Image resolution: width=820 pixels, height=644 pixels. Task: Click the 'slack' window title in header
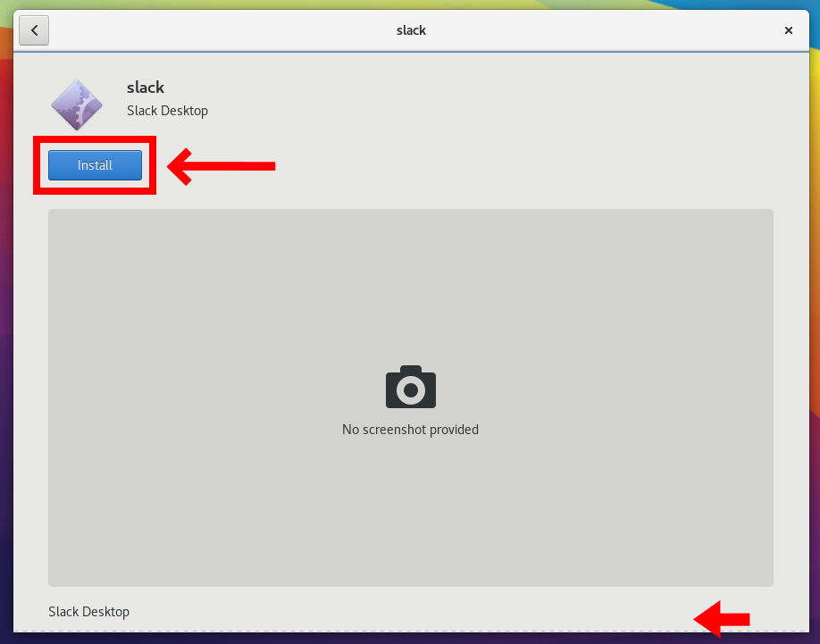pos(411,30)
